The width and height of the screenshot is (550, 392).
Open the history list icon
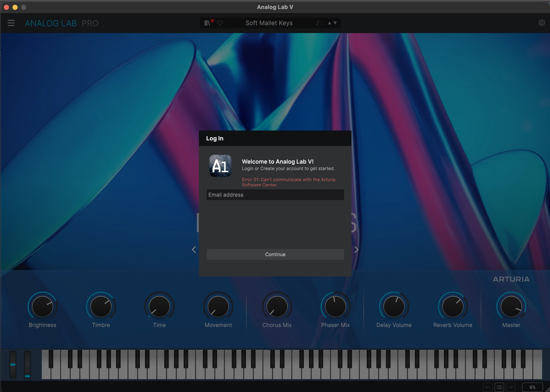(x=499, y=387)
